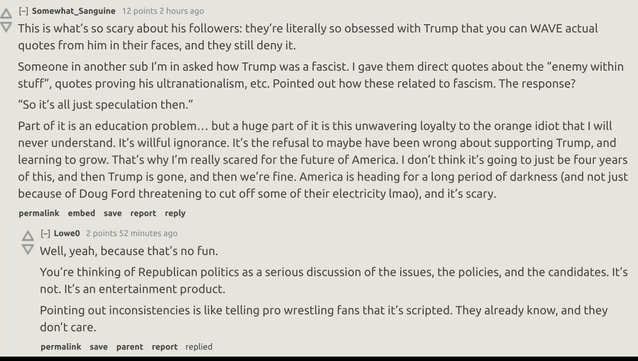Upvote Lowe0's reply
This screenshot has height=361, width=638.
coord(28,236)
